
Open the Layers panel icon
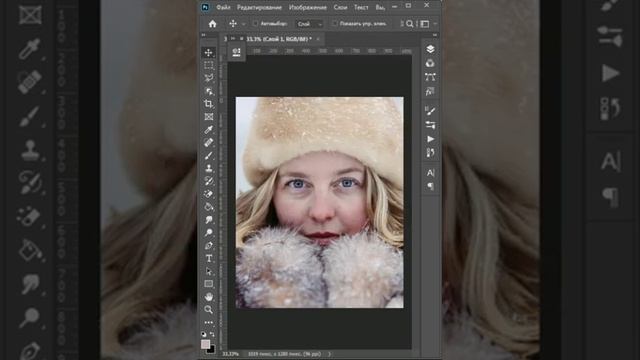(430, 49)
